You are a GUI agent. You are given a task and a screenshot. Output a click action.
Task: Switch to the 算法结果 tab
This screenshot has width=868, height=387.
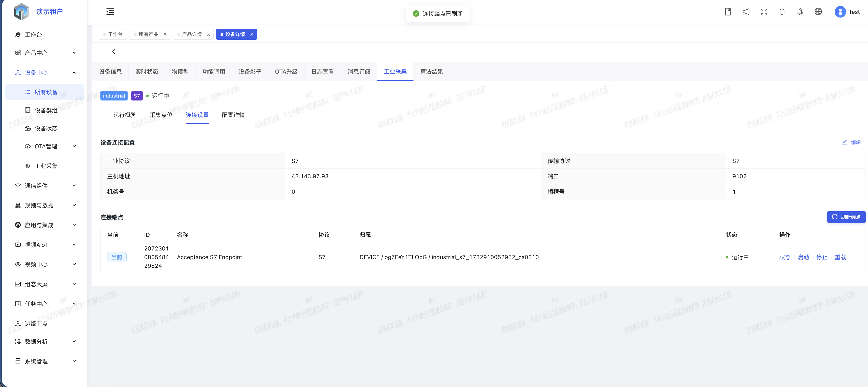(432, 71)
